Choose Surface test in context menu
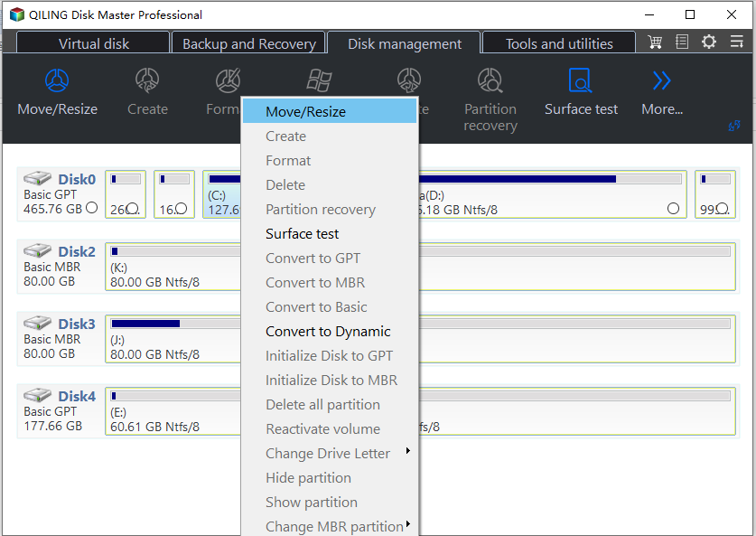Viewport: 756px width, 536px height. pos(330,233)
